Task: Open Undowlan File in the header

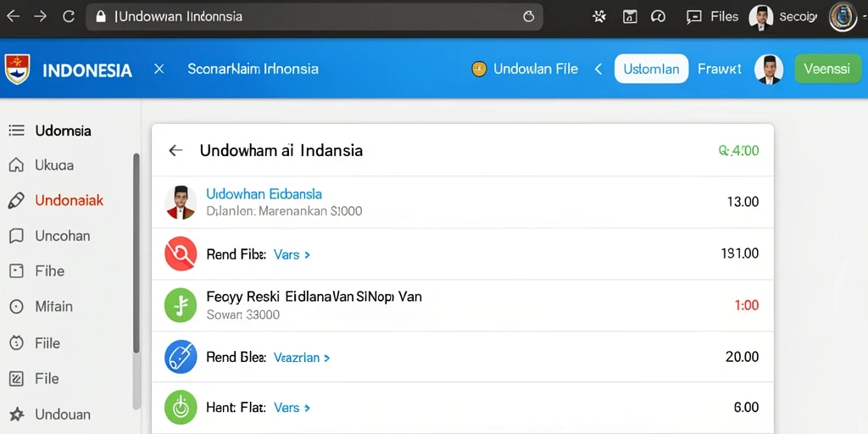Action: tap(536, 70)
